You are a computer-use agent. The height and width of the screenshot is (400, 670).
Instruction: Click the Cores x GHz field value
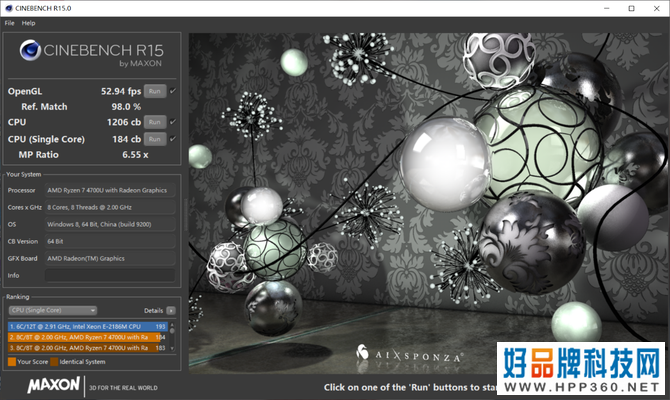(110, 207)
